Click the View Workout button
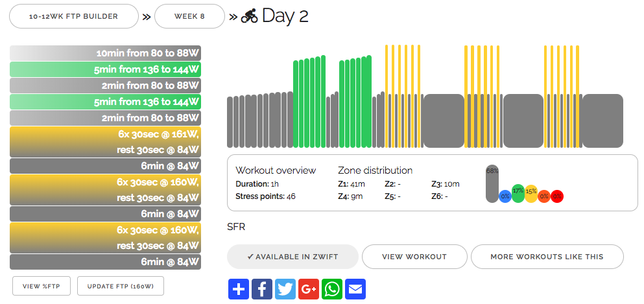 (414, 257)
